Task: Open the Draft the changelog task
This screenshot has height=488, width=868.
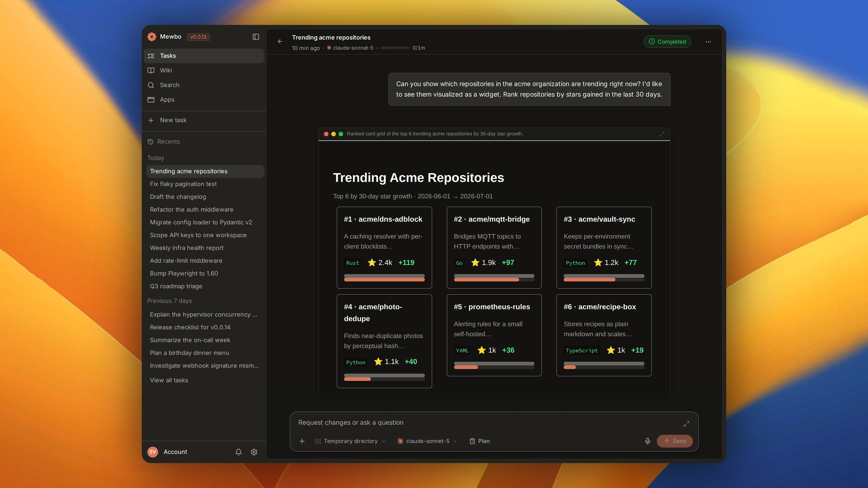Action: [205, 197]
